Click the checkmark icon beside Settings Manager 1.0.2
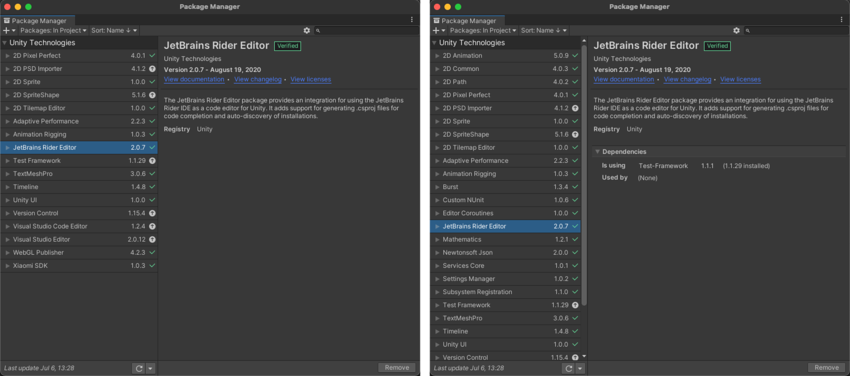850x376 pixels. 575,279
